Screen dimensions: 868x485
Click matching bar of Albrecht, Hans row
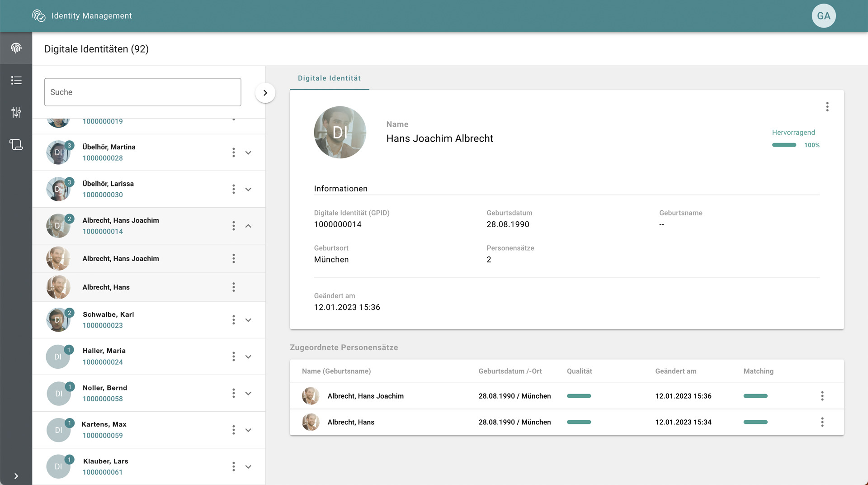click(755, 422)
